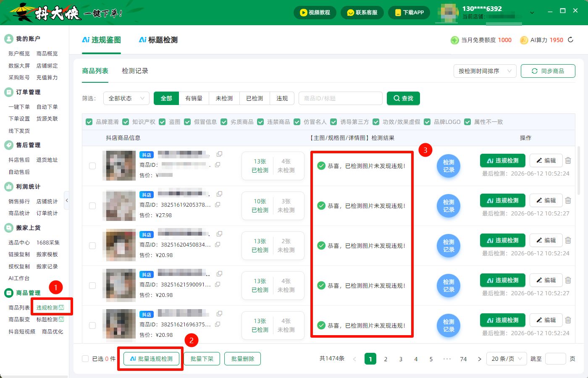Screen dimensions: 588x378
Task: Click the 联系客服 support button
Action: pyautogui.click(x=362, y=13)
